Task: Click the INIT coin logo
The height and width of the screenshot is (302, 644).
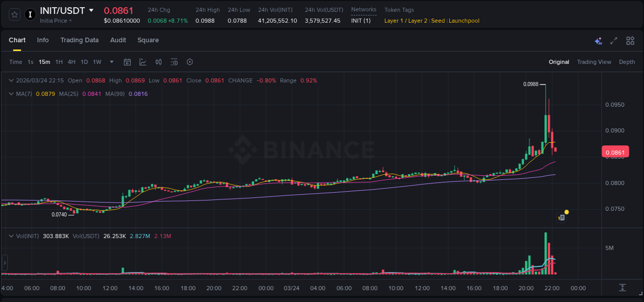Action: 30,14
